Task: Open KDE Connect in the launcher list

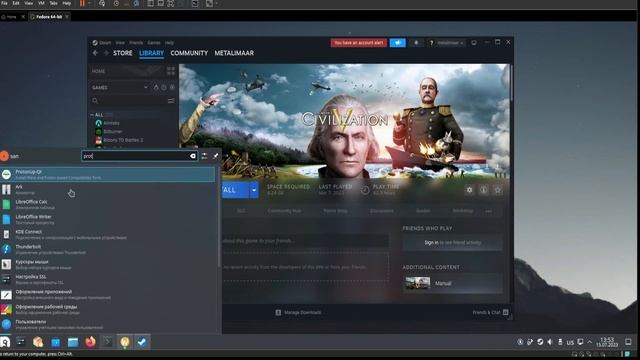Action: (x=108, y=235)
